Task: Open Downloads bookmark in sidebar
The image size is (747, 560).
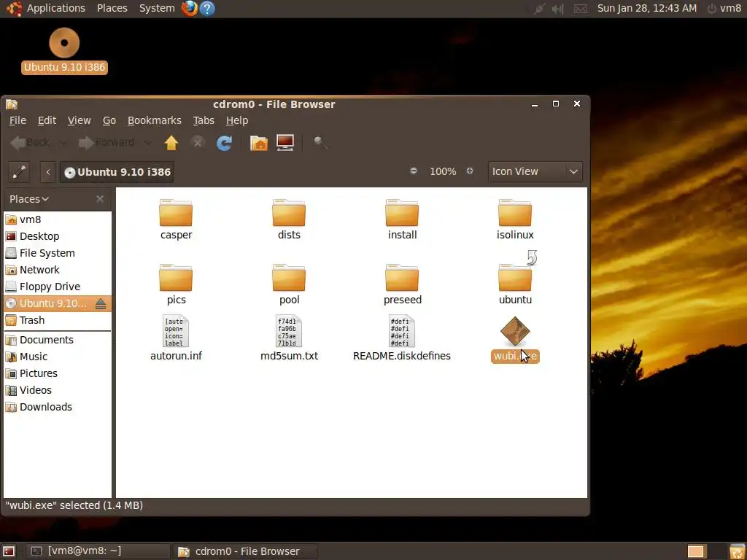Action: click(x=57, y=407)
